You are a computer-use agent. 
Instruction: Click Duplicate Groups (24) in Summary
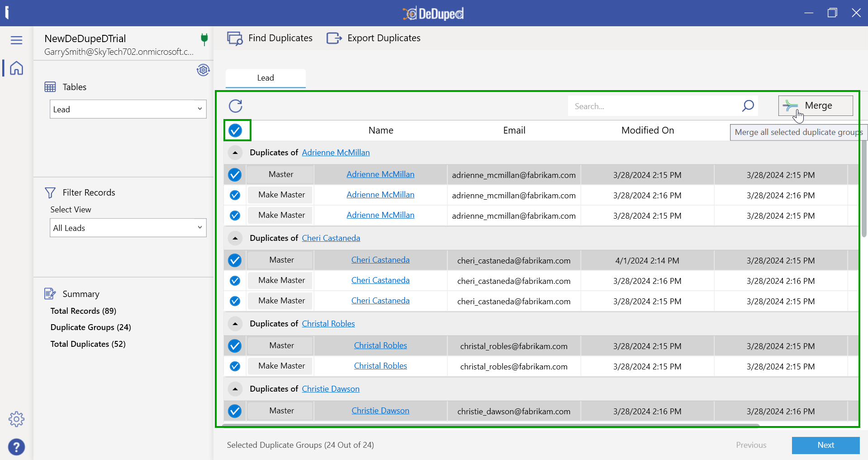tap(90, 327)
